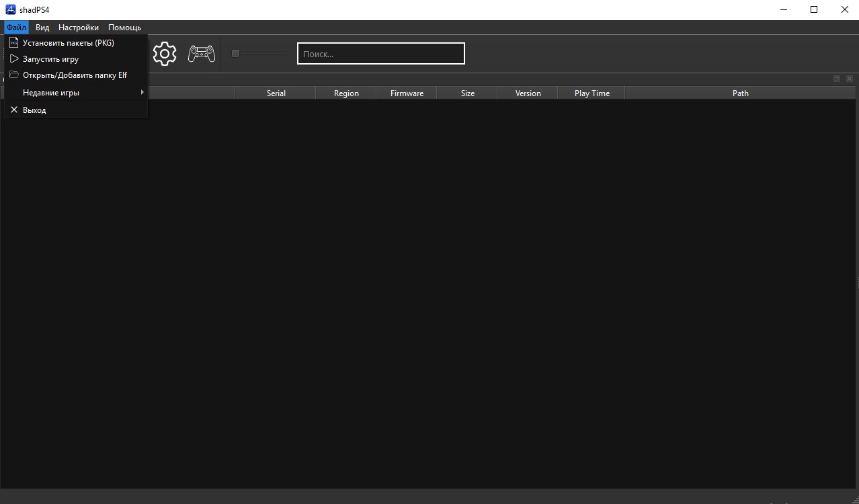This screenshot has width=859, height=504.
Task: Float the game list dock panel
Action: [x=836, y=79]
